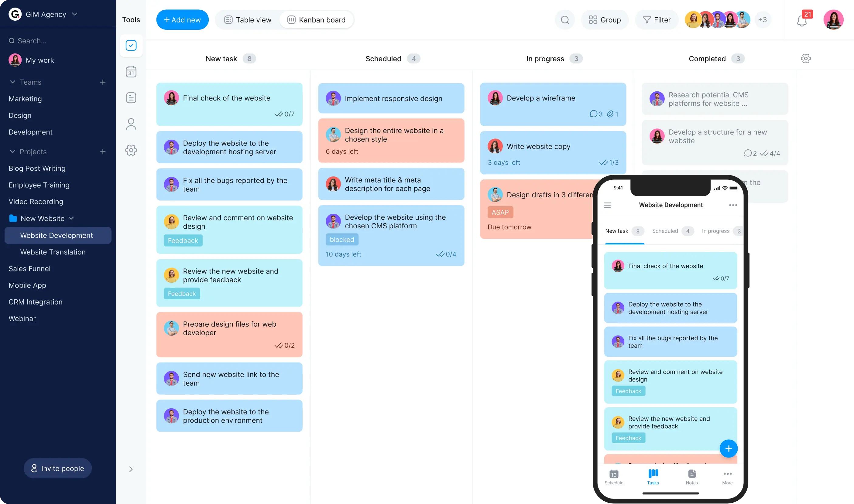This screenshot has width=854, height=504.
Task: Click the calendar/schedule icon in sidebar
Action: point(131,72)
